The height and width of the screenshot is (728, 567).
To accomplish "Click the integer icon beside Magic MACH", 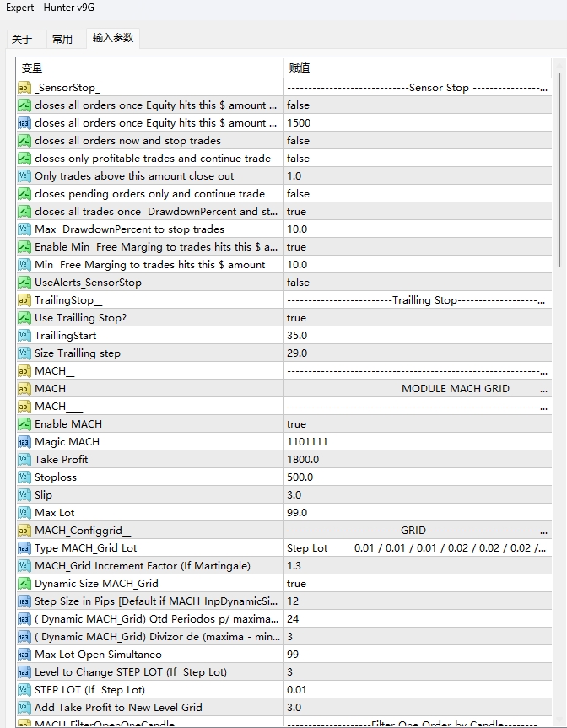I will [x=24, y=441].
